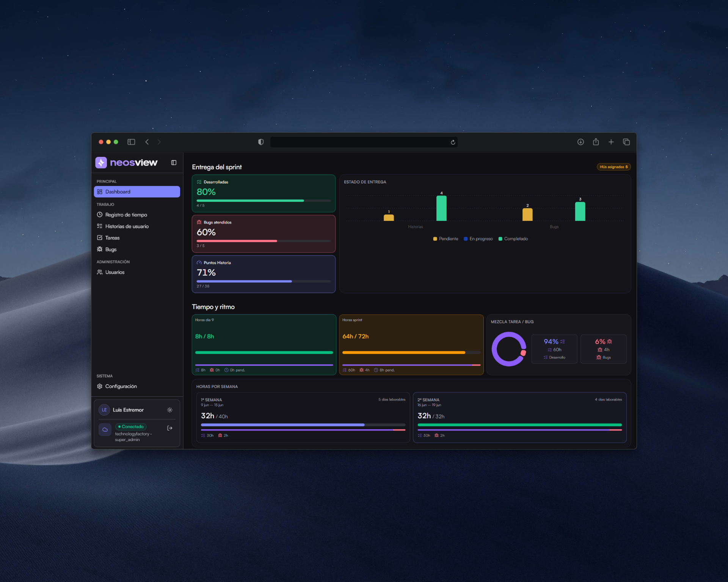Open the 1ª SEMANA hours card
The height and width of the screenshot is (582, 728).
[x=303, y=418]
